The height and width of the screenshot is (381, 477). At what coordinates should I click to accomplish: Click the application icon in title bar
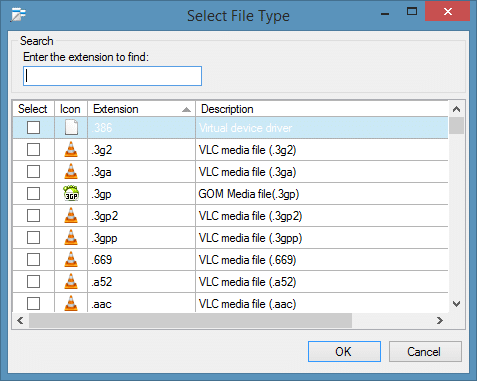18,15
